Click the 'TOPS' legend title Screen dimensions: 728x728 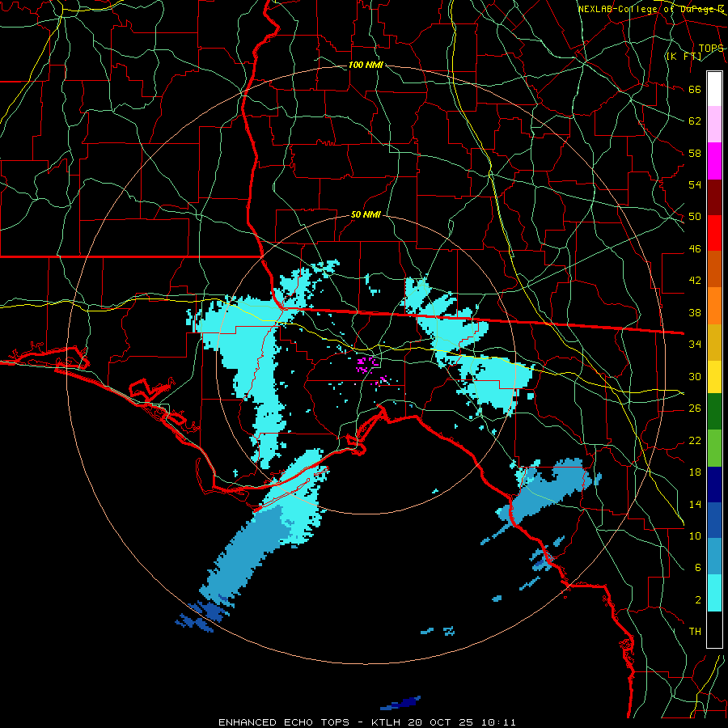pyautogui.click(x=711, y=49)
